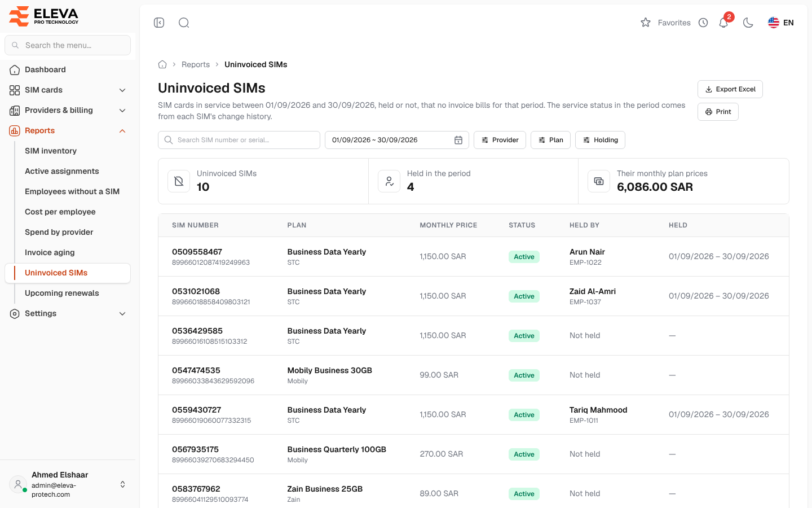The width and height of the screenshot is (812, 508).
Task: Focus the Search the menu field
Action: point(68,45)
